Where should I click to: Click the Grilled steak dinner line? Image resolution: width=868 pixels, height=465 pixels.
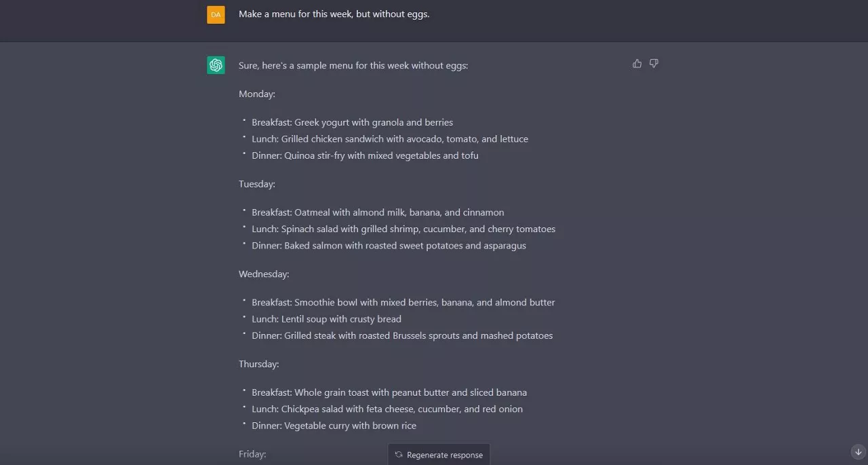pos(402,336)
